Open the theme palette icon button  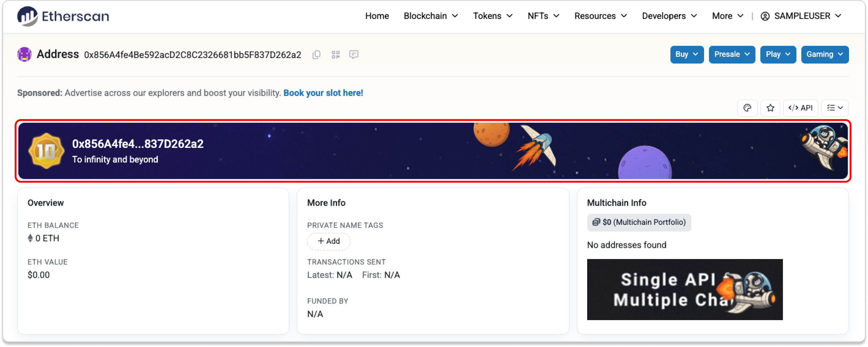pos(747,108)
